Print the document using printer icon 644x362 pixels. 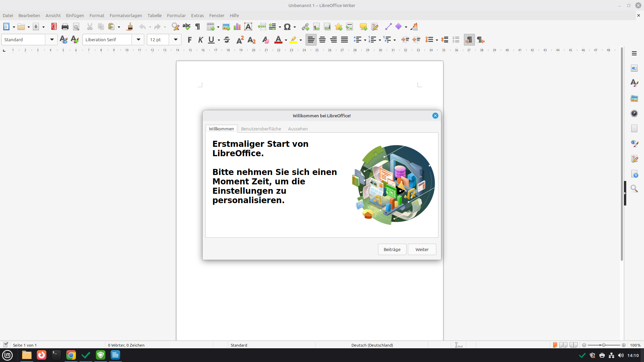point(65,27)
